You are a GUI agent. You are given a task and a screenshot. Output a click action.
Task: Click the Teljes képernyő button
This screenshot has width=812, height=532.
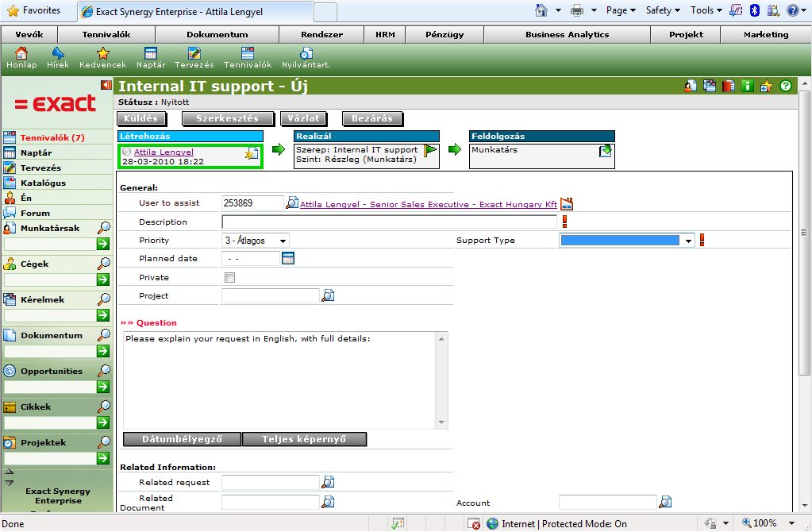point(304,439)
